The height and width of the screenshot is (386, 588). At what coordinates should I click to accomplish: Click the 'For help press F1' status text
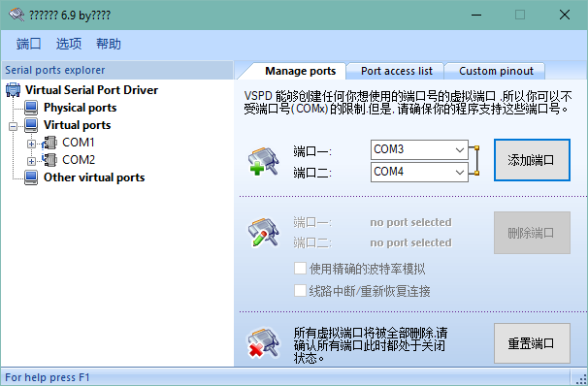click(48, 377)
